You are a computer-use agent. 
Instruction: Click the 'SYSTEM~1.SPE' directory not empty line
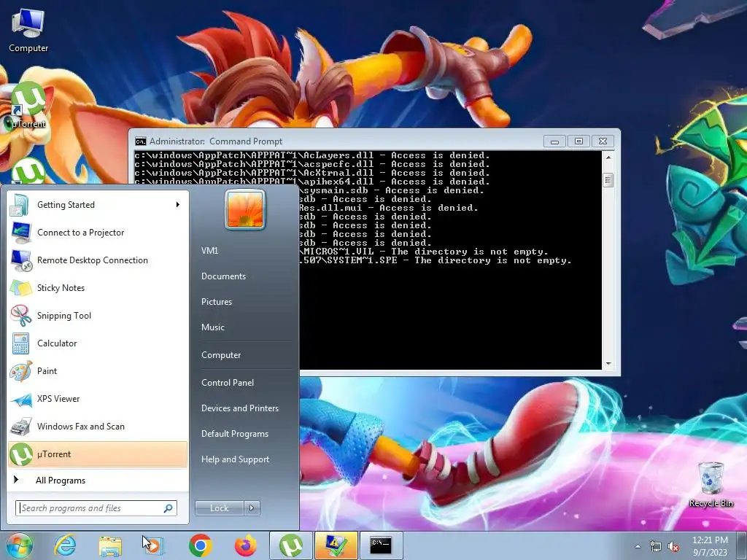coord(436,260)
